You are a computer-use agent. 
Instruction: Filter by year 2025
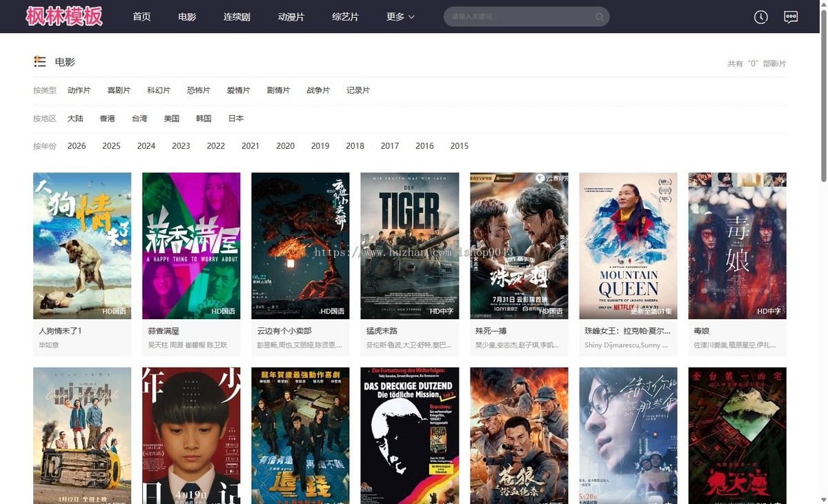tap(111, 146)
